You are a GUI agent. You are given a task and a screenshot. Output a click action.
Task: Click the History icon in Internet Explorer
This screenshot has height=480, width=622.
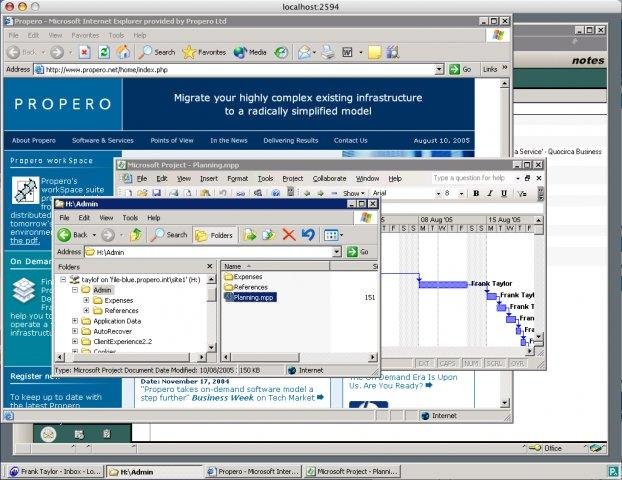[x=281, y=52]
